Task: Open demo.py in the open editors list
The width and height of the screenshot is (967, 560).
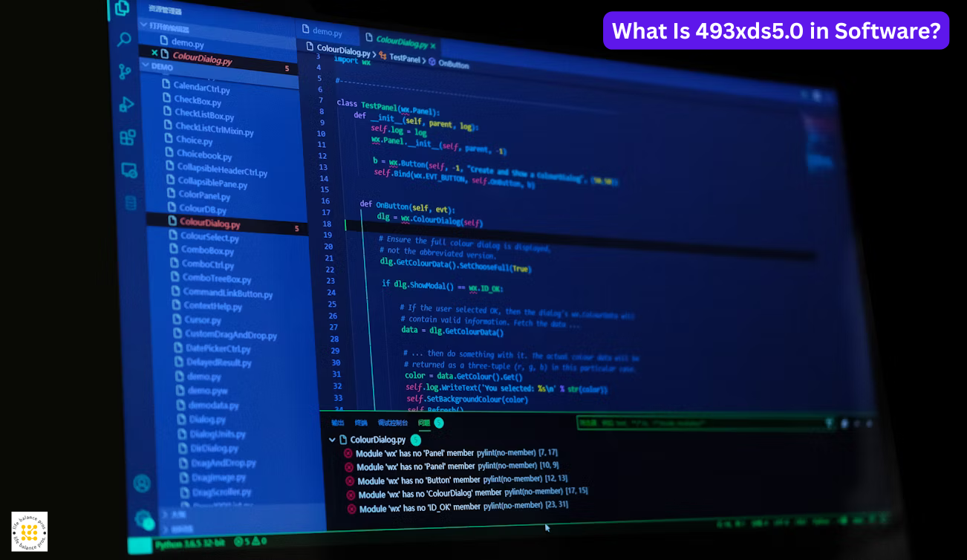Action: pyautogui.click(x=188, y=43)
